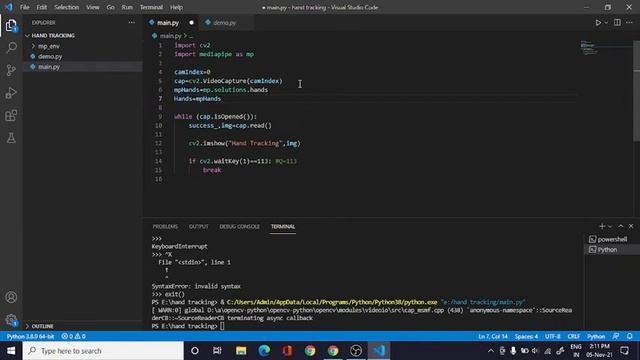Open the terminal launch profile dropdown
The image size is (640, 360).
tap(610, 226)
